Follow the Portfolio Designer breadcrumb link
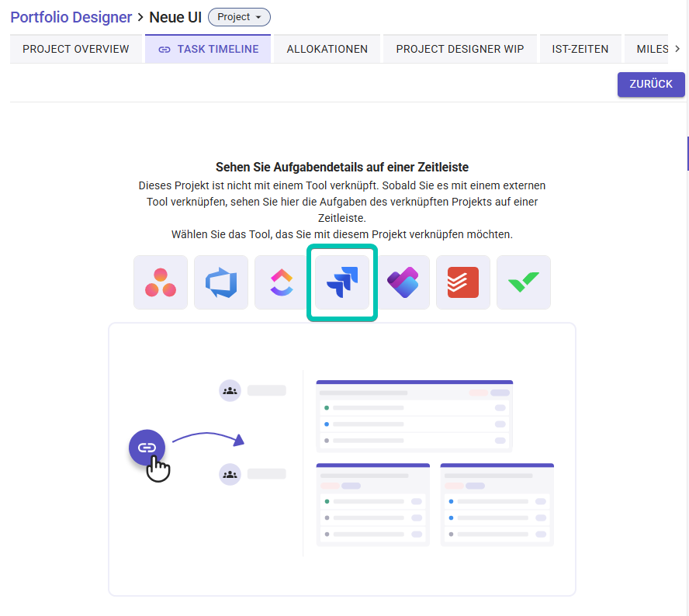689x616 pixels. coord(71,17)
